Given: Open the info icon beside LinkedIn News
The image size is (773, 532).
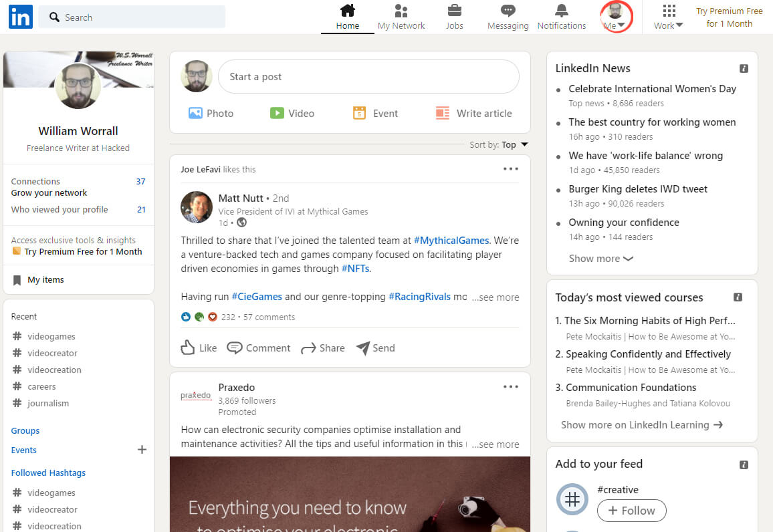Looking at the screenshot, I should [744, 68].
